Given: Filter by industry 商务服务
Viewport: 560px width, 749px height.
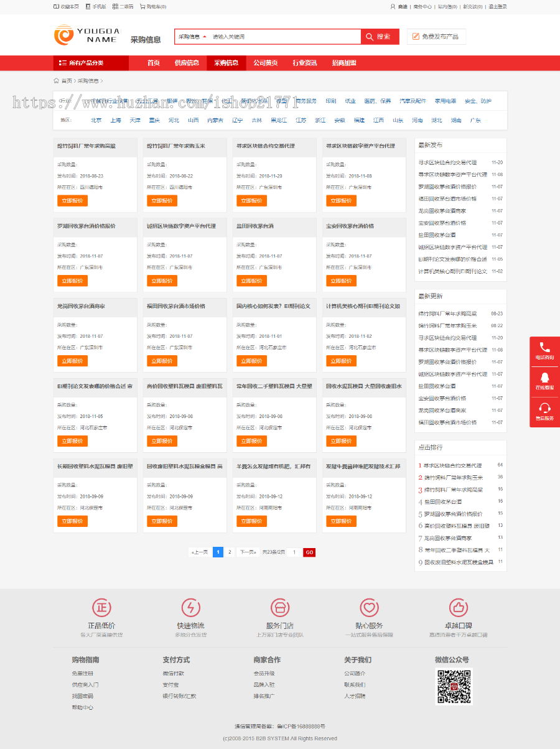Looking at the screenshot, I should tap(306, 101).
